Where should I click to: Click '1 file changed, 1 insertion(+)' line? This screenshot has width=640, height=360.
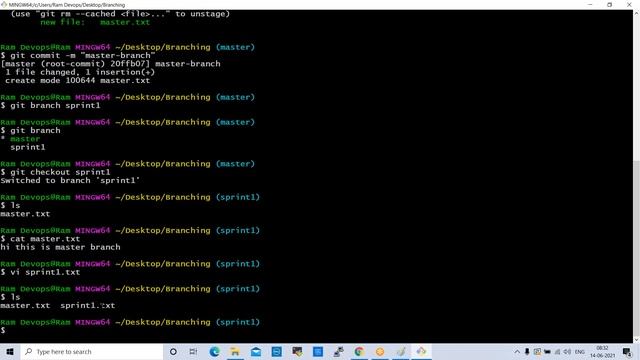click(x=80, y=72)
